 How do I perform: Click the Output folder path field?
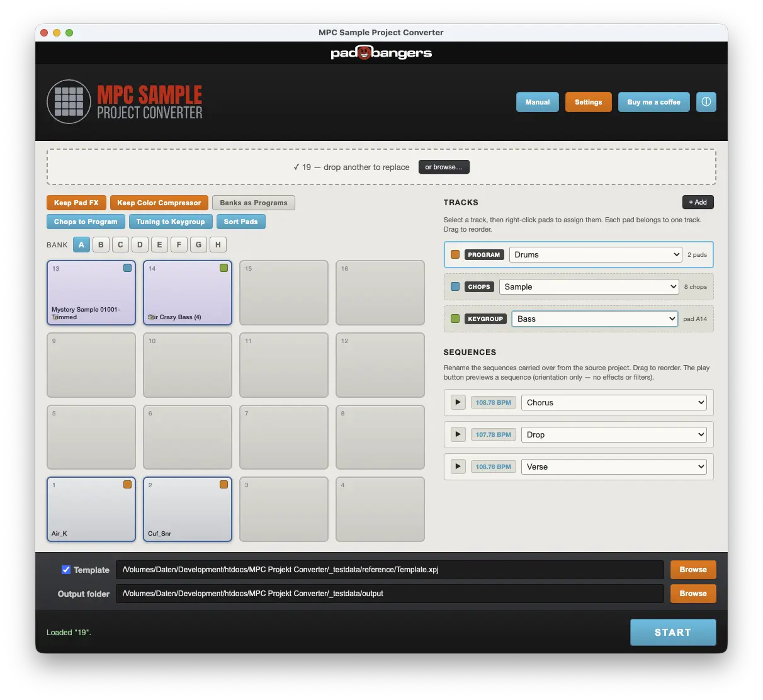click(x=390, y=594)
